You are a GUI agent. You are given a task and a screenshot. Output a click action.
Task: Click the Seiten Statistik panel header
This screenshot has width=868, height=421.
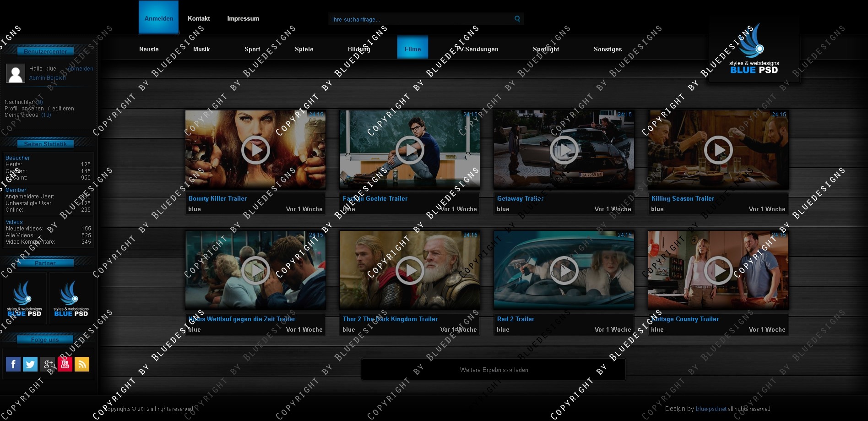click(45, 144)
